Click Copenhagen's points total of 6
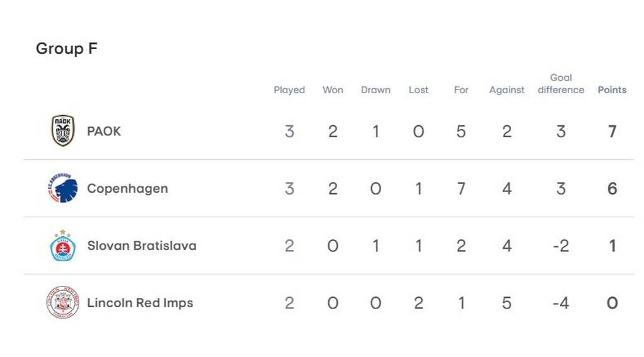 pyautogui.click(x=612, y=188)
